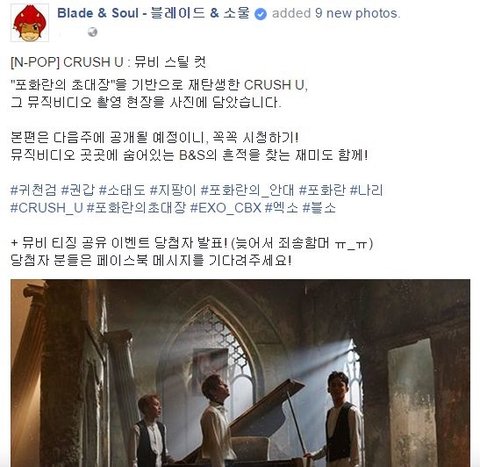The height and width of the screenshot is (467, 480).
Task: Open the hashtag #권갑
Action: coord(78,190)
